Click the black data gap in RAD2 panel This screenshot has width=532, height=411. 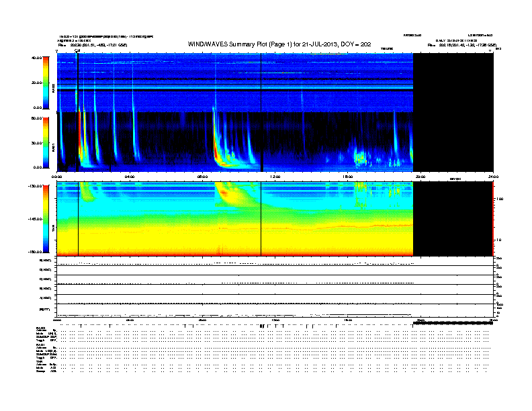point(453,83)
